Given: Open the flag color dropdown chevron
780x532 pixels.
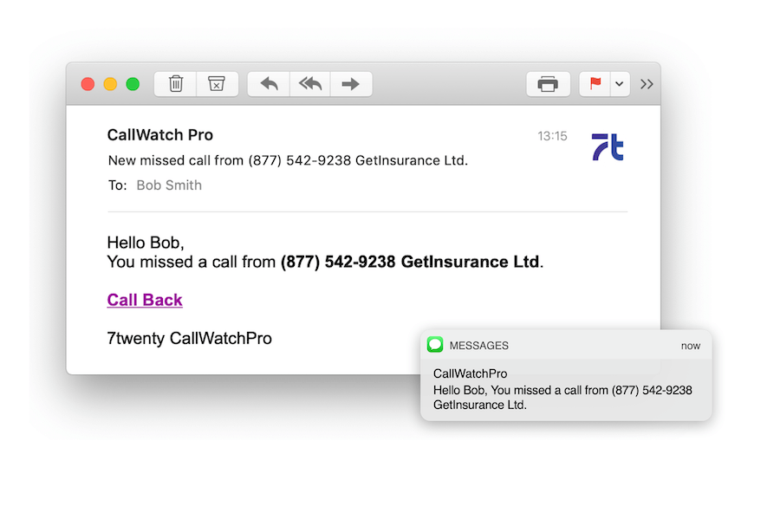Looking at the screenshot, I should [x=617, y=83].
